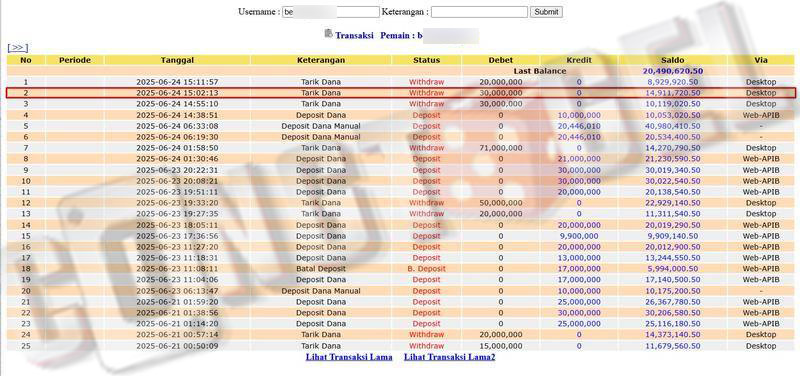Screen dimensions: 800x376
Task: Select the Keterangan column header
Action: click(321, 60)
